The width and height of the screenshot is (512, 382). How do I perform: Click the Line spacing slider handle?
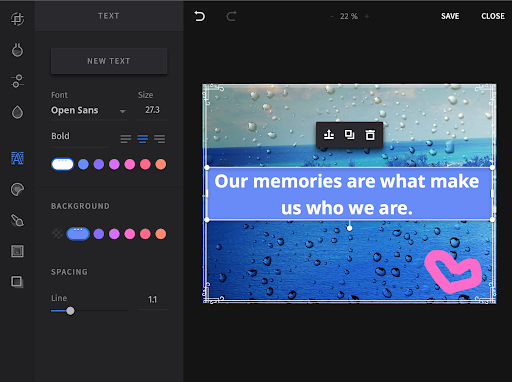point(70,311)
